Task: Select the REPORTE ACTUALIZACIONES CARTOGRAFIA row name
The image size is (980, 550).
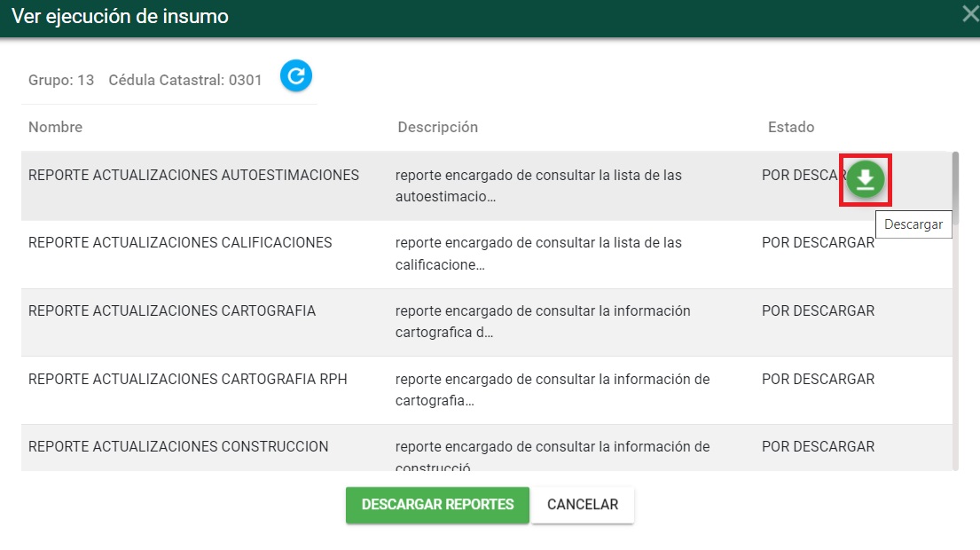Action: pos(172,310)
